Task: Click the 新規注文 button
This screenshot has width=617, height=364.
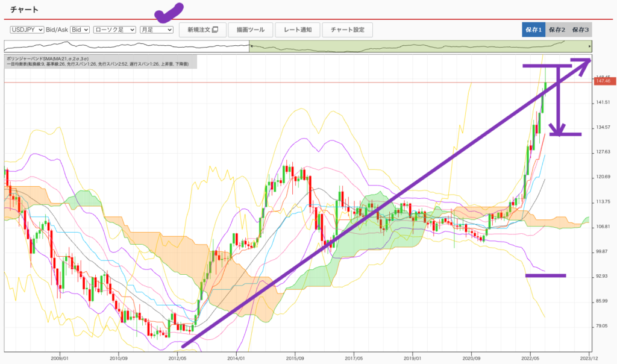Action: [202, 30]
